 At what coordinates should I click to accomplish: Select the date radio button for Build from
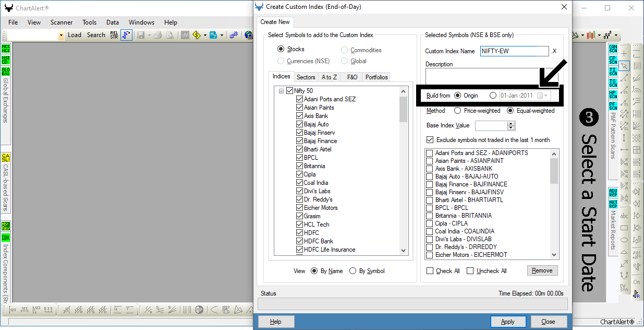tap(493, 96)
